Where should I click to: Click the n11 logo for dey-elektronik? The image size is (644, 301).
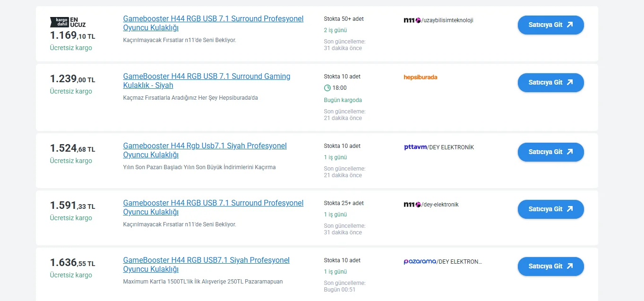pyautogui.click(x=412, y=205)
